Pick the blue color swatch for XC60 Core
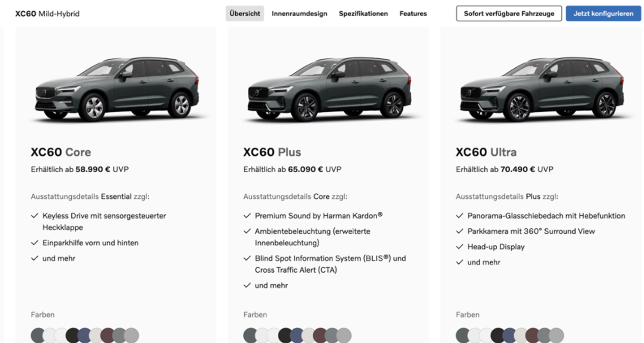 (85, 335)
